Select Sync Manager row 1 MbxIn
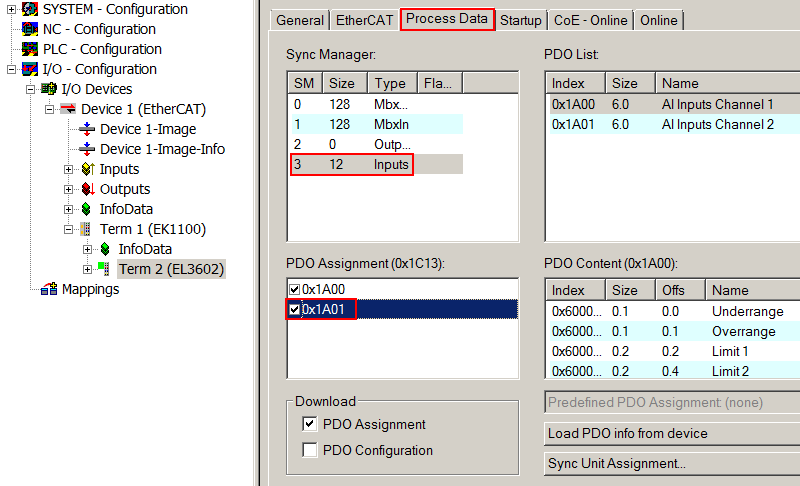The width and height of the screenshot is (800, 486). [x=376, y=124]
